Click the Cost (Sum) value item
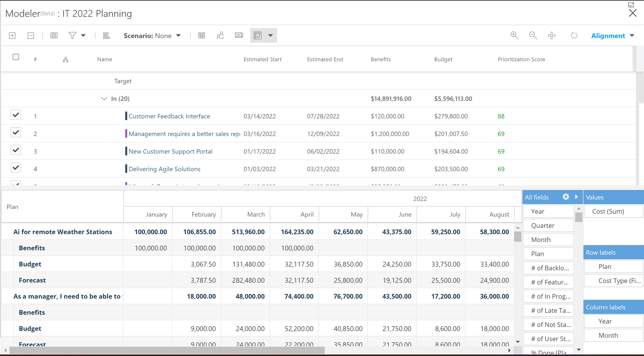The height and width of the screenshot is (356, 644). pos(613,211)
